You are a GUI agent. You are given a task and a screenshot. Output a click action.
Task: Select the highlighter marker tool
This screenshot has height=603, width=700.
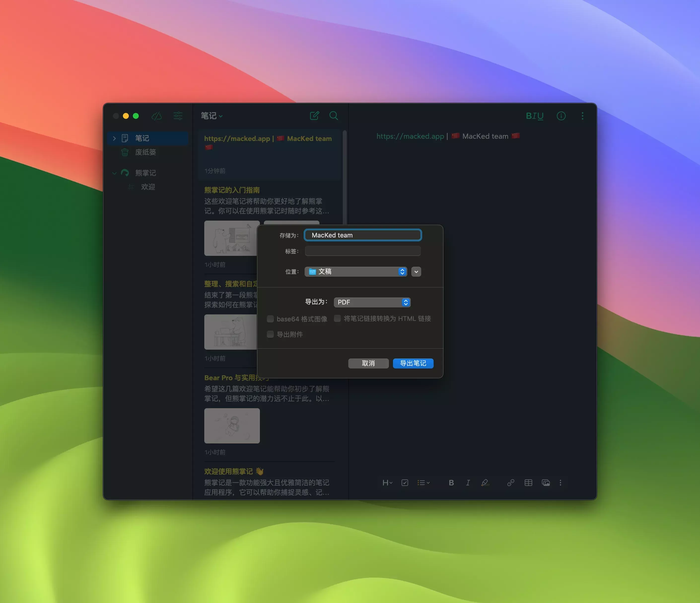click(485, 483)
